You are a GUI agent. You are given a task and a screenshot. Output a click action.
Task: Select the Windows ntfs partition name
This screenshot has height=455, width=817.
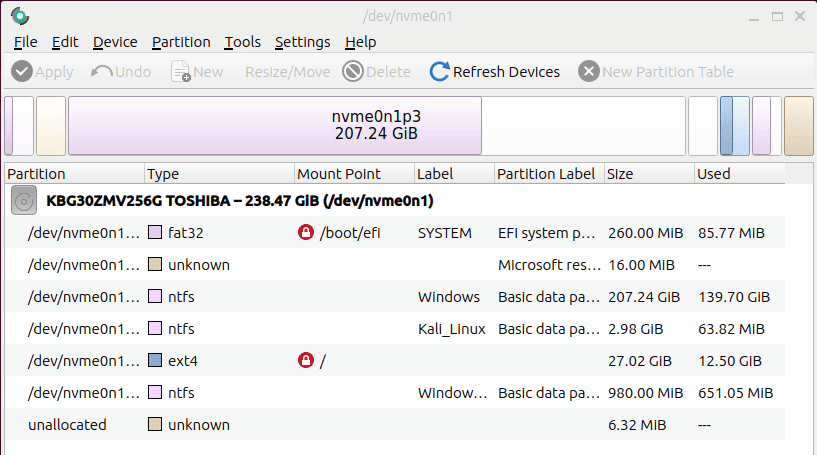click(84, 297)
